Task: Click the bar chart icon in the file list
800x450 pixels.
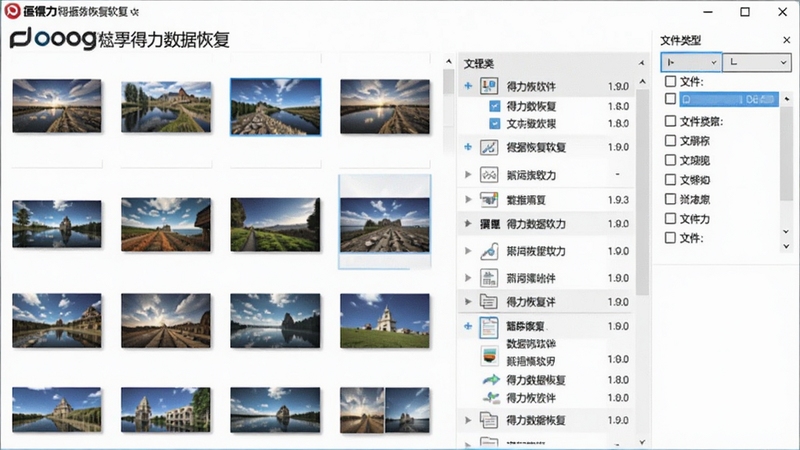Action: coord(489,278)
